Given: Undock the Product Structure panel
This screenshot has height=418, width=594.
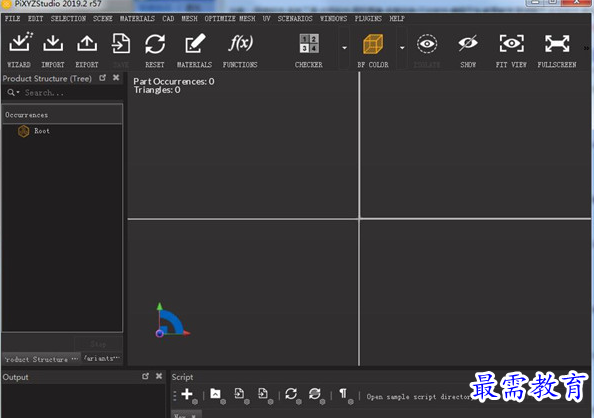Looking at the screenshot, I should (x=103, y=78).
